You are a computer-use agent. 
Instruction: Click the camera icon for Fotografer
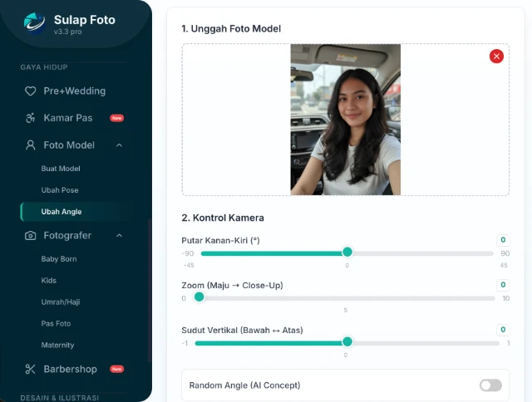(x=31, y=236)
